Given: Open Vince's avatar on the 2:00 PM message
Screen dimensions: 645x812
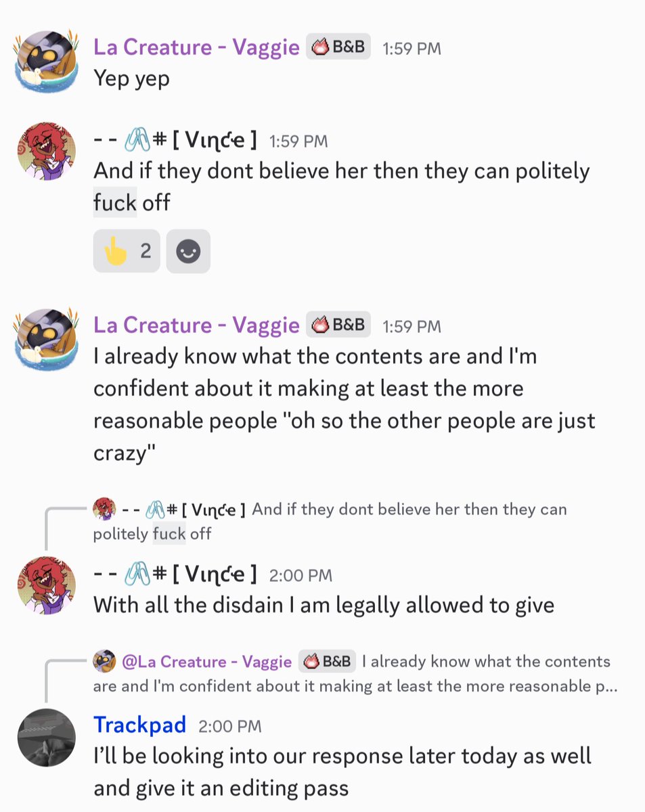Looking at the screenshot, I should pyautogui.click(x=46, y=585).
